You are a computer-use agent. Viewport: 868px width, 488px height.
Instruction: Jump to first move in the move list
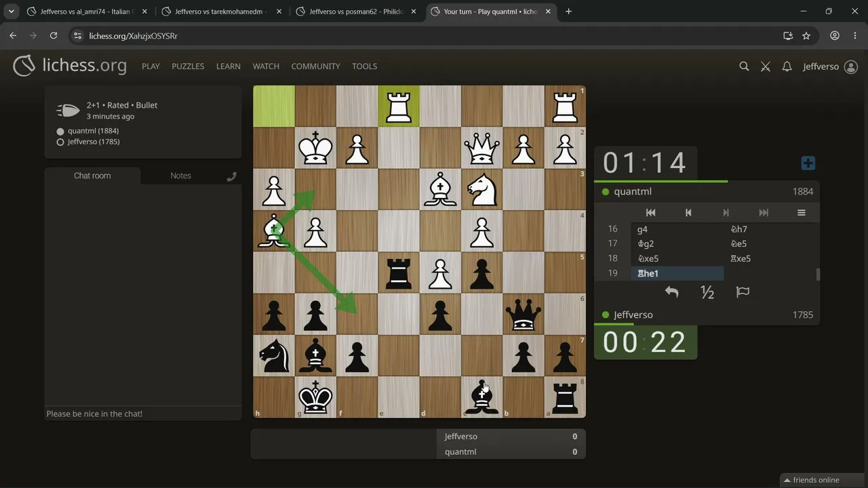click(650, 213)
